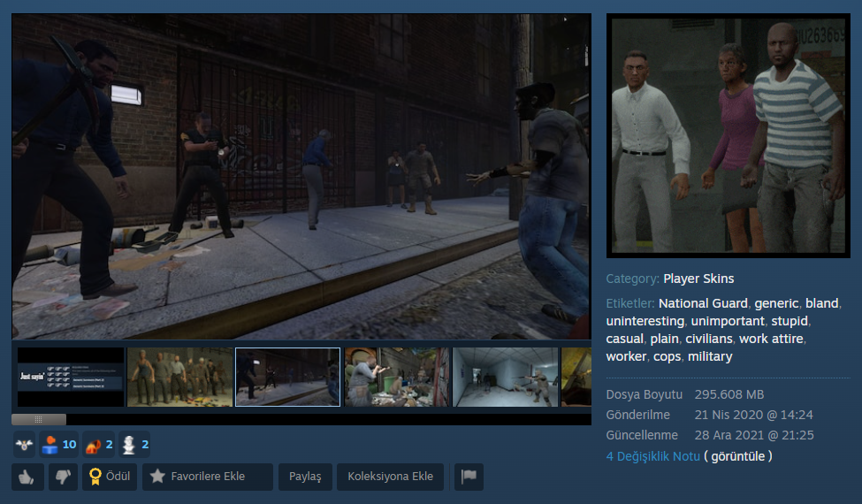Open the 4 Değişiklik Notu link
Image resolution: width=862 pixels, height=504 pixels.
click(653, 456)
